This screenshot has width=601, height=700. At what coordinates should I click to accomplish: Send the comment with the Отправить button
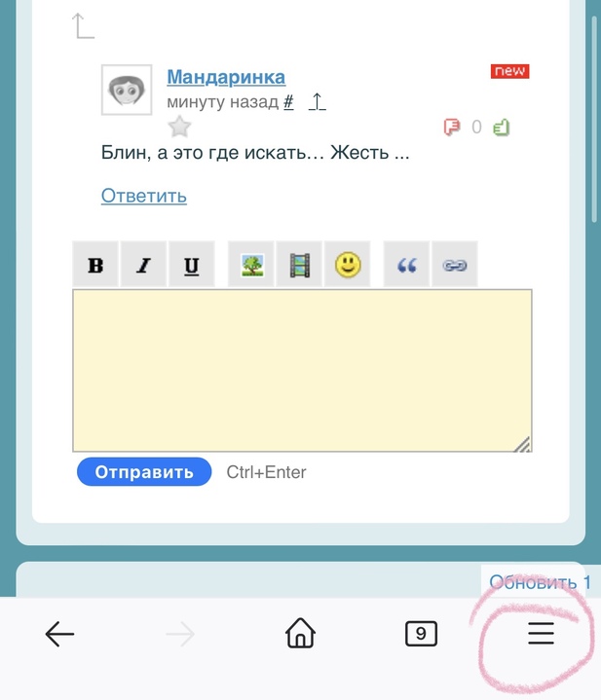tap(144, 472)
